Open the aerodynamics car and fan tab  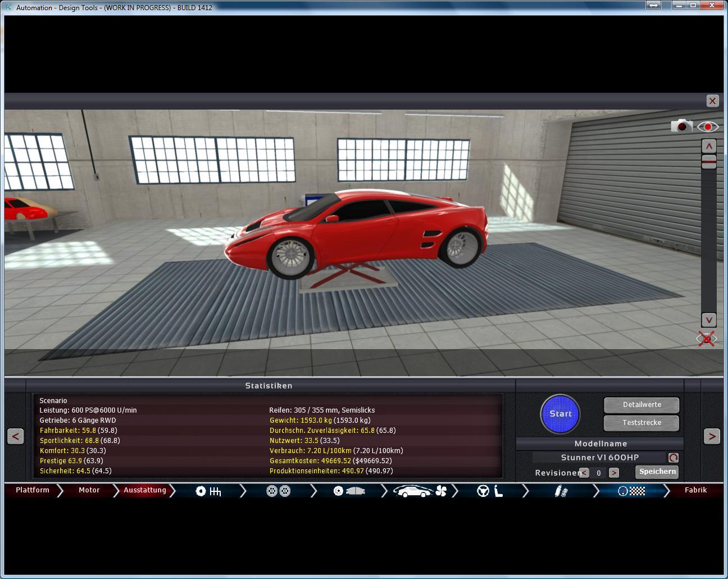[419, 491]
